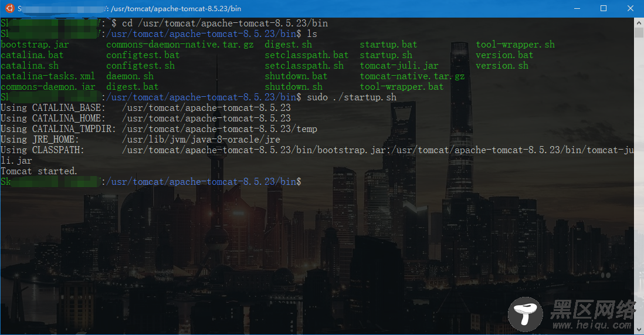644x335 pixels.
Task: Click the Ubuntu icon in title bar
Action: pos(9,8)
